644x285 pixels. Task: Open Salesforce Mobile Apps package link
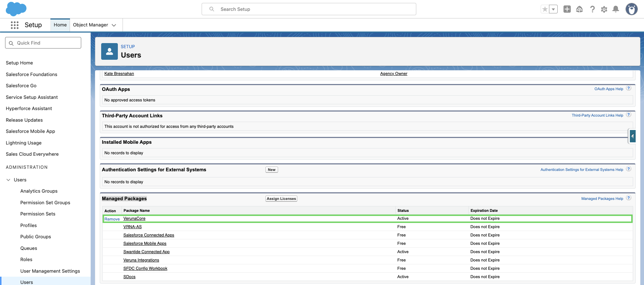pos(145,244)
